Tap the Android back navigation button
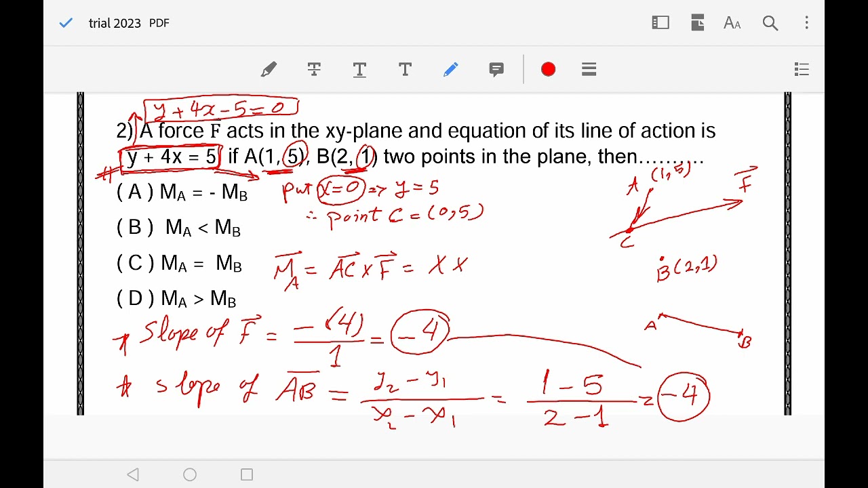This screenshot has width=868, height=488. click(x=133, y=474)
